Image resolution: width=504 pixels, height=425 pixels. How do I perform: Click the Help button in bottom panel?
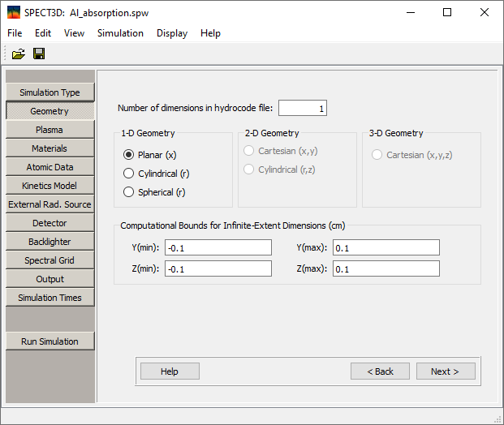(170, 371)
